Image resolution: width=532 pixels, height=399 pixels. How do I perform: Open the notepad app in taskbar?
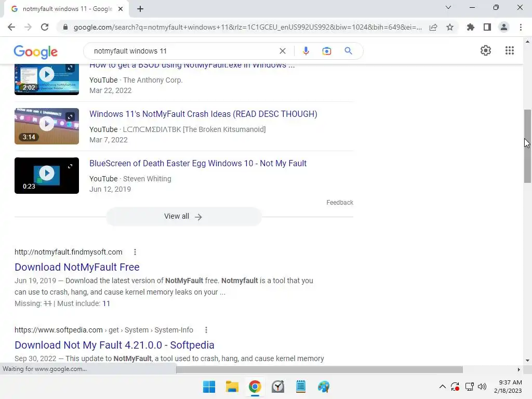(x=301, y=387)
